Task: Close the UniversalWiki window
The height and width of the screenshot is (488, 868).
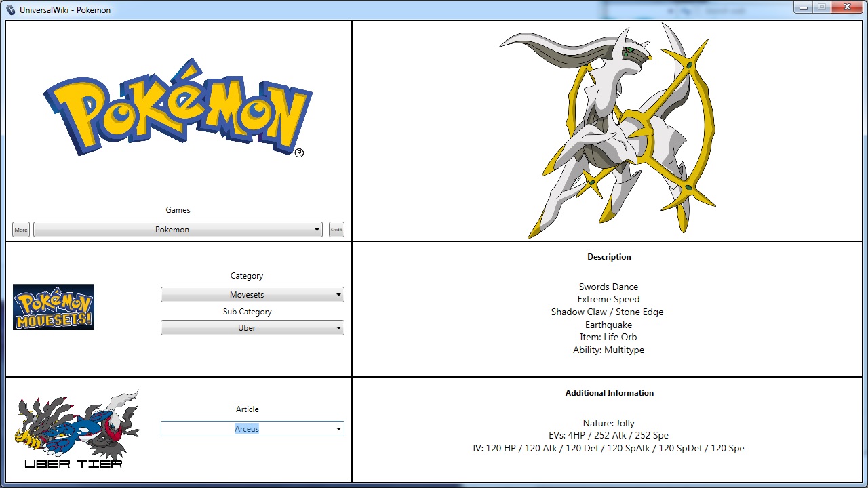Action: pyautogui.click(x=846, y=7)
